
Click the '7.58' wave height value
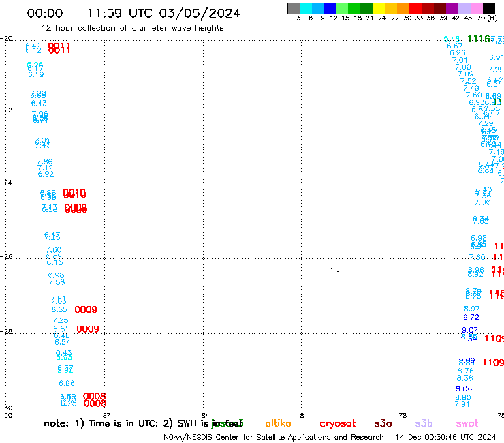[x=57, y=282]
